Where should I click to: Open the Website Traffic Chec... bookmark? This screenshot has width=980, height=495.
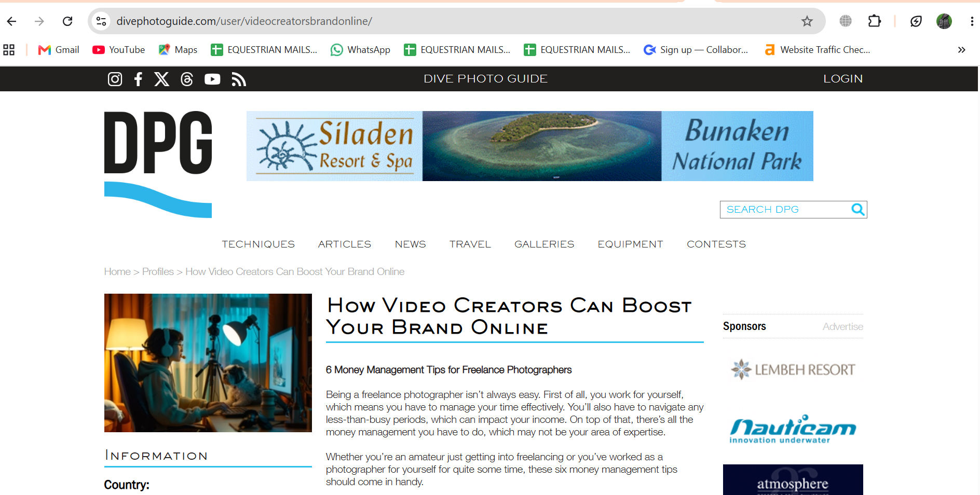click(x=818, y=50)
